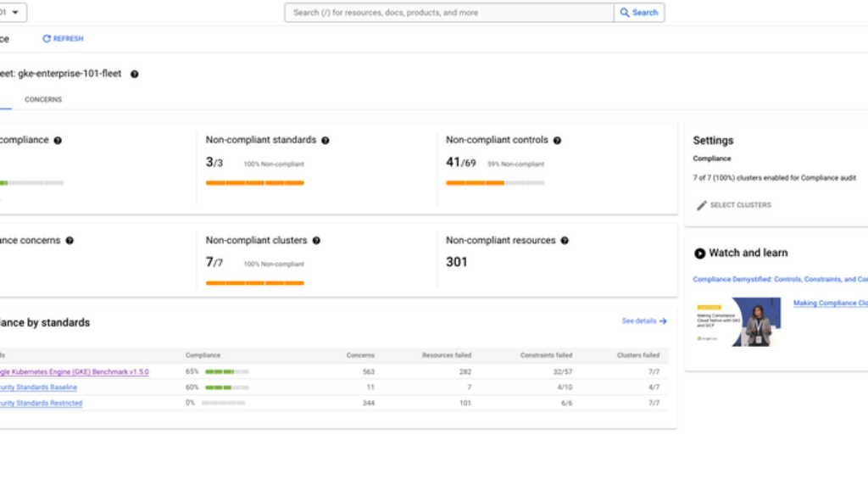The image size is (868, 496).
Task: Open Security Standards Restricted link
Action: point(41,403)
